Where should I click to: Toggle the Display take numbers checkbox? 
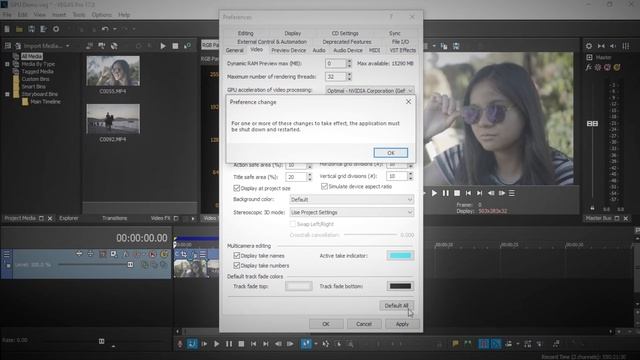point(236,265)
